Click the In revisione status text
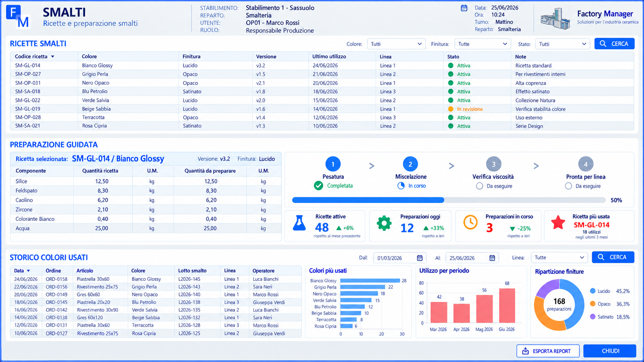 [x=470, y=109]
